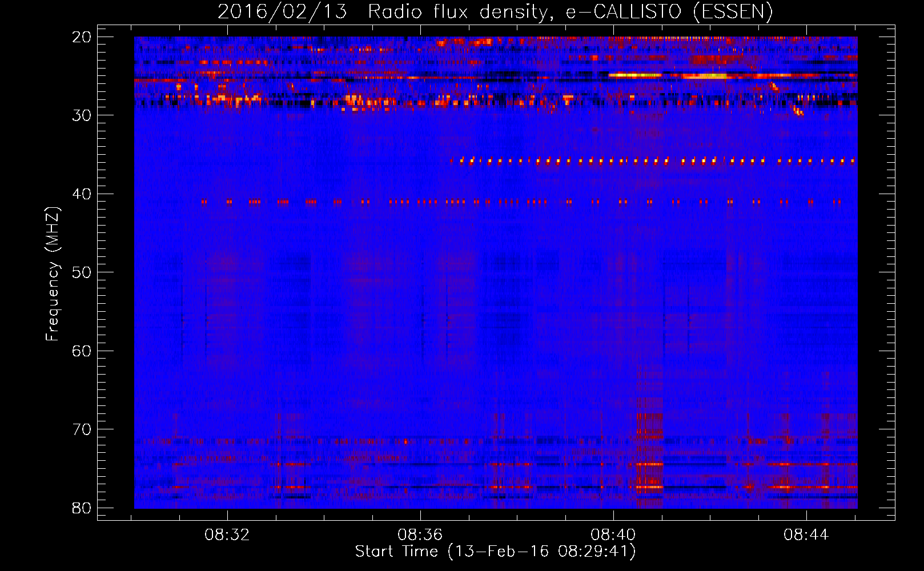Image resolution: width=924 pixels, height=571 pixels.
Task: Click the '60' frequency tick label
Action: click(82, 351)
